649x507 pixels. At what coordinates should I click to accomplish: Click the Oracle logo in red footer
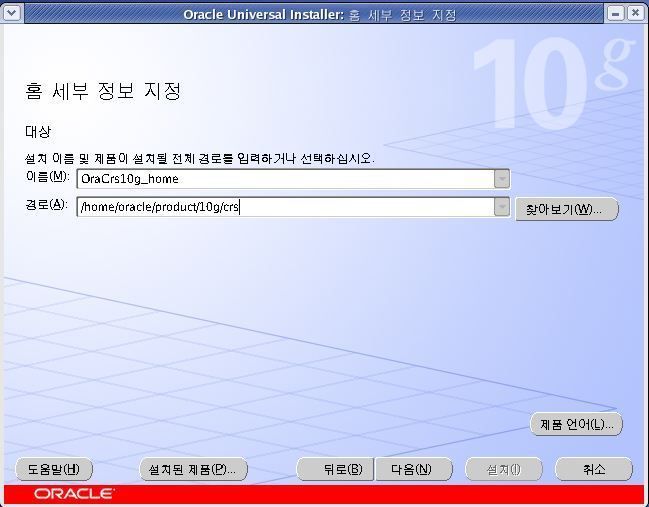(74, 494)
